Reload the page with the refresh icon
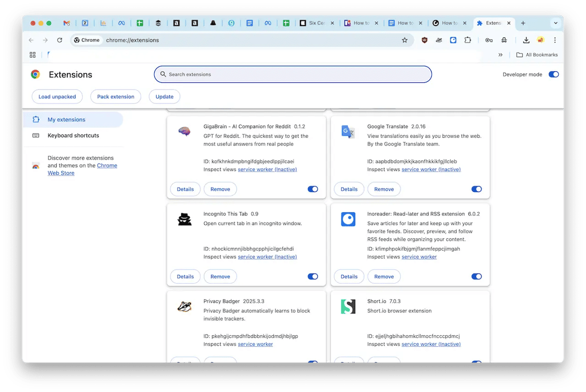The image size is (586, 392). tap(60, 40)
